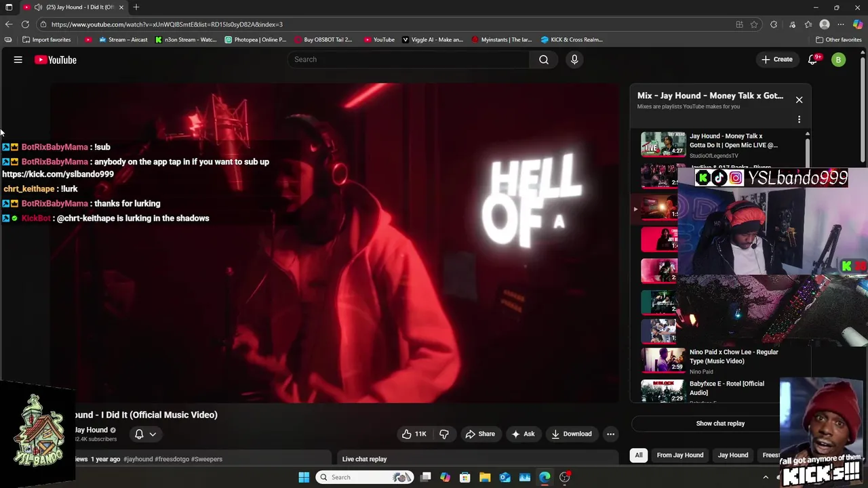Viewport: 868px width, 488px height.
Task: Click the Ask button
Action: (523, 434)
